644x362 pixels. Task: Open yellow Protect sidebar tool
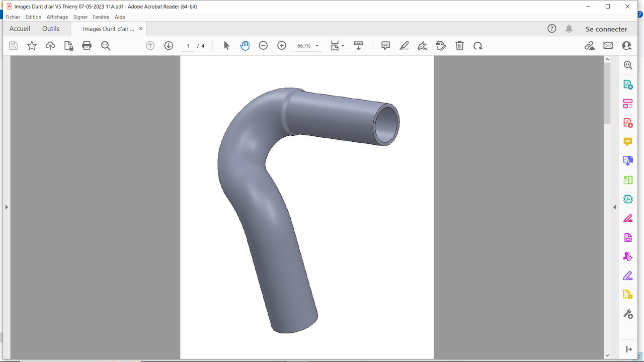(628, 295)
